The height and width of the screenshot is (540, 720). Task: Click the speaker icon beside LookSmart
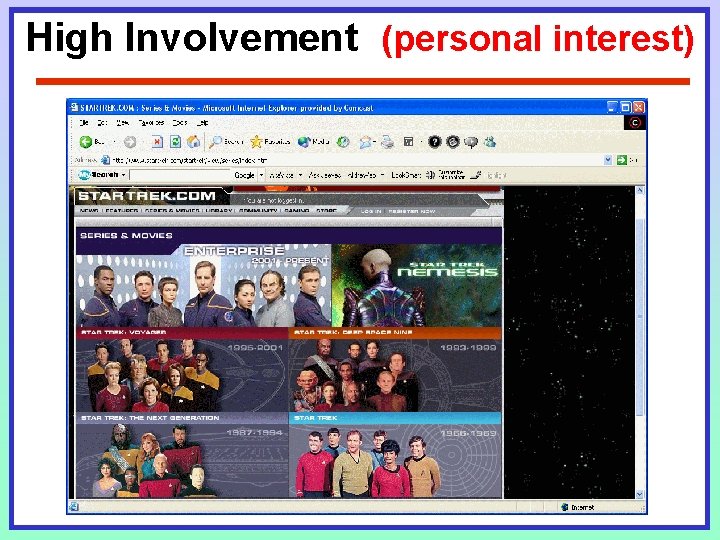(x=430, y=174)
